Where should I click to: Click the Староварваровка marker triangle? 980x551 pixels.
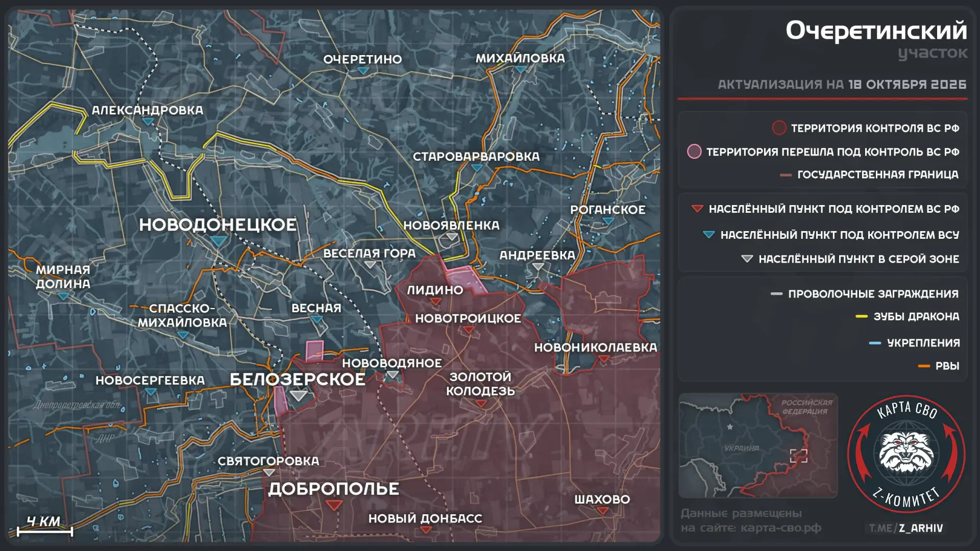[x=477, y=168]
